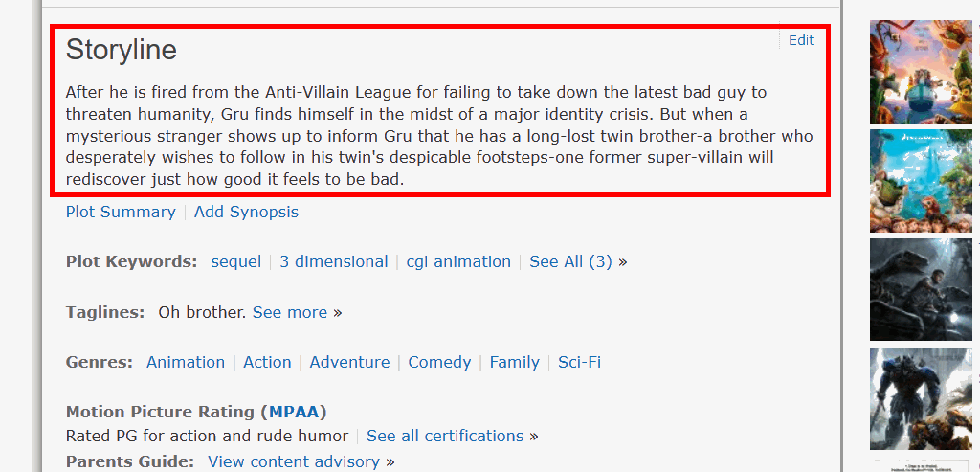This screenshot has width=980, height=472.
Task: Open the Adventure genre
Action: pos(349,362)
